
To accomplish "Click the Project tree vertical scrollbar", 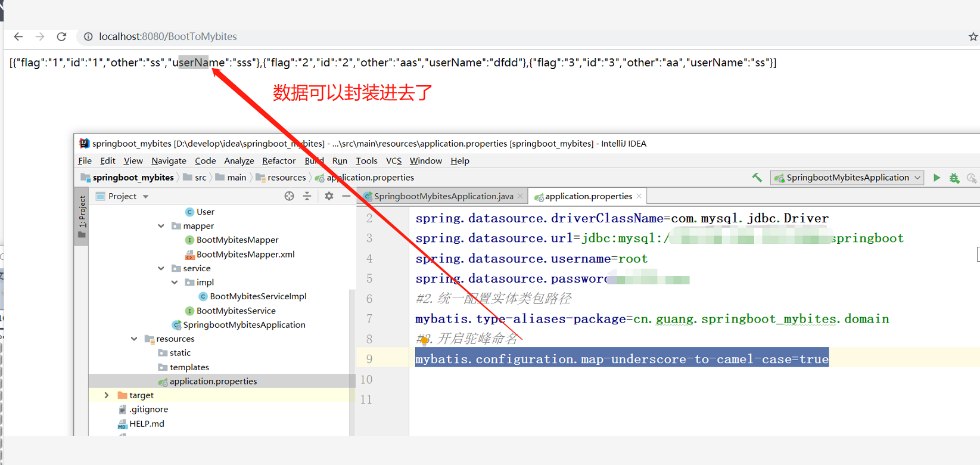I will click(352, 362).
